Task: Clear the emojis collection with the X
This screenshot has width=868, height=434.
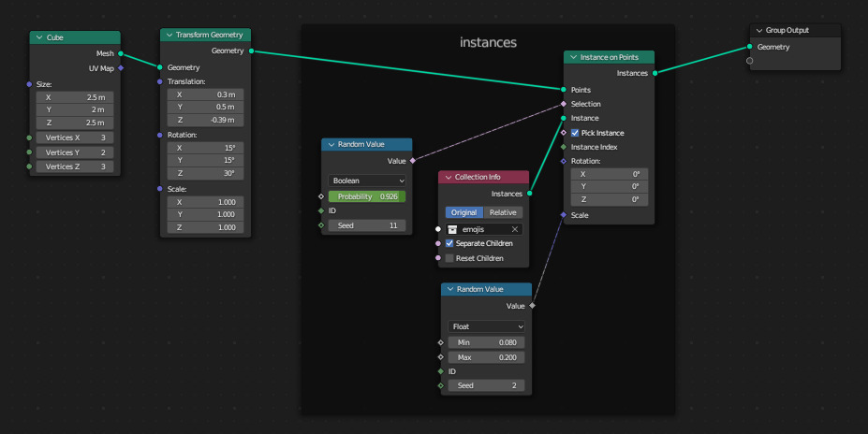Action: [x=515, y=229]
